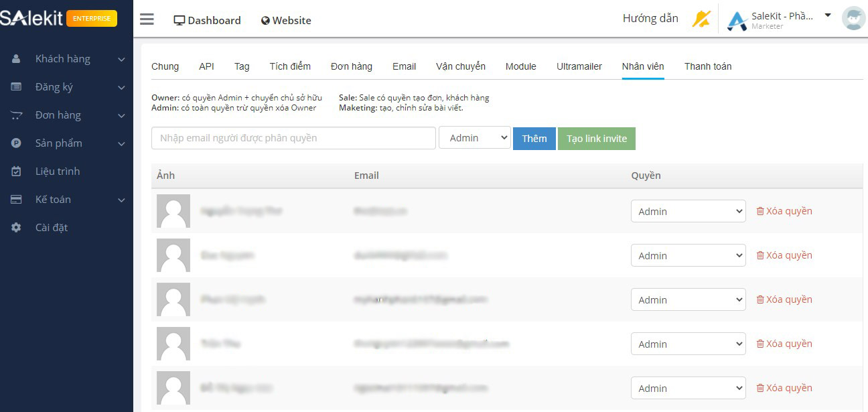Viewport: 868px width, 412px height.
Task: Click the third employee's avatar thumbnail
Action: tap(173, 299)
